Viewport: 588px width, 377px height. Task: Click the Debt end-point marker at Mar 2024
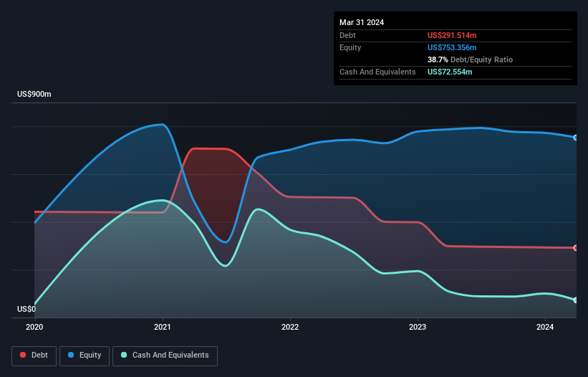pyautogui.click(x=576, y=248)
